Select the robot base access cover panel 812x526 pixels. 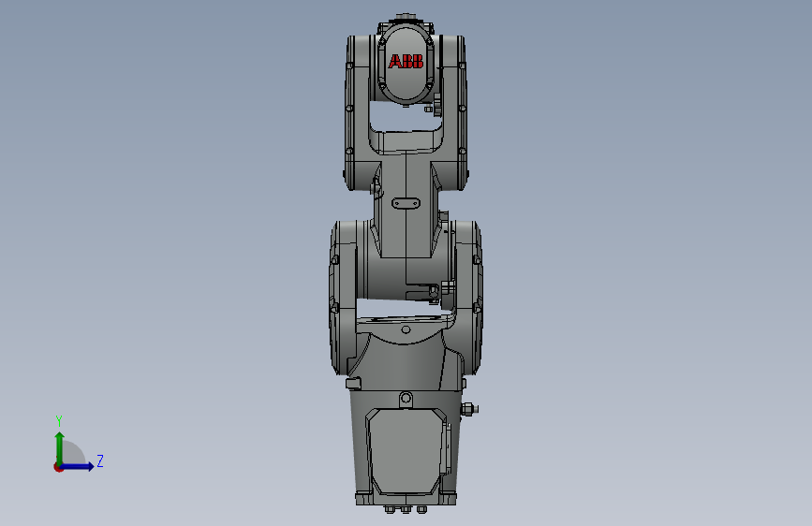(407, 451)
